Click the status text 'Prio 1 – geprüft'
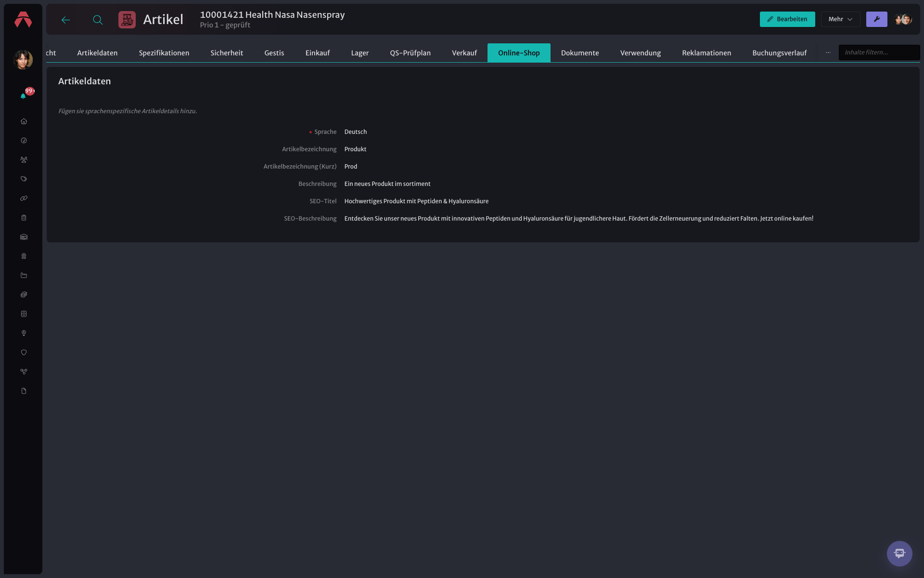This screenshot has width=924, height=578. coord(225,25)
